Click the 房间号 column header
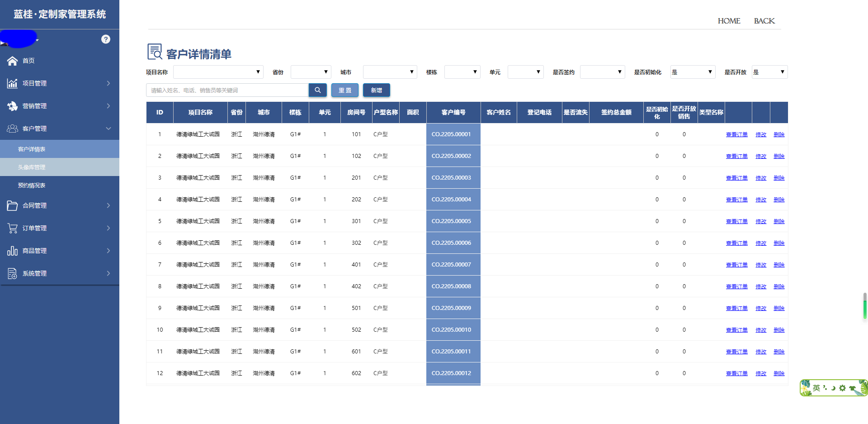 click(356, 112)
